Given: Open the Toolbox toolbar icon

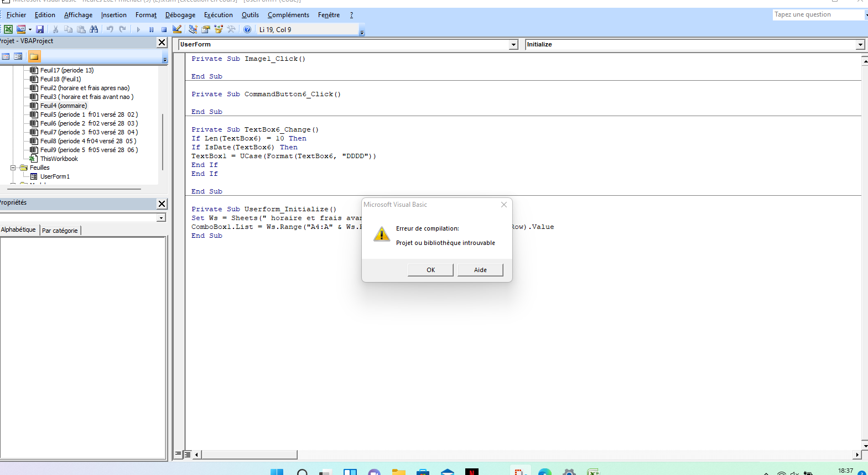Looking at the screenshot, I should click(x=231, y=29).
